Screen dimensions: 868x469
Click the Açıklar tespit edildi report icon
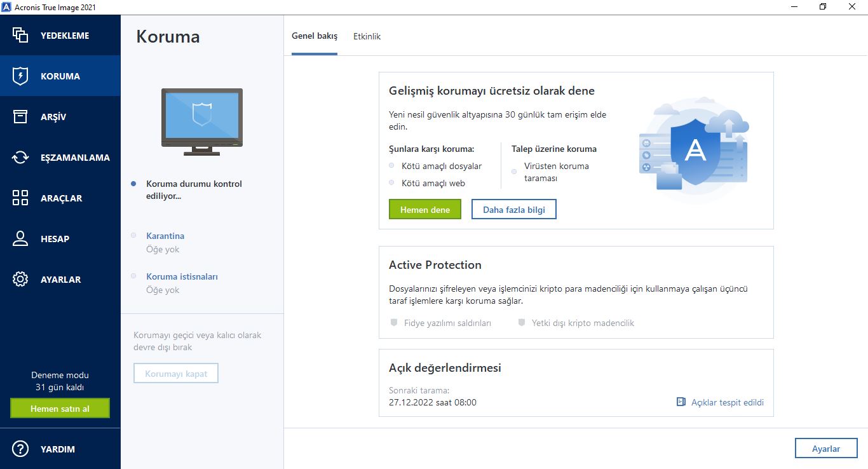[x=681, y=402]
